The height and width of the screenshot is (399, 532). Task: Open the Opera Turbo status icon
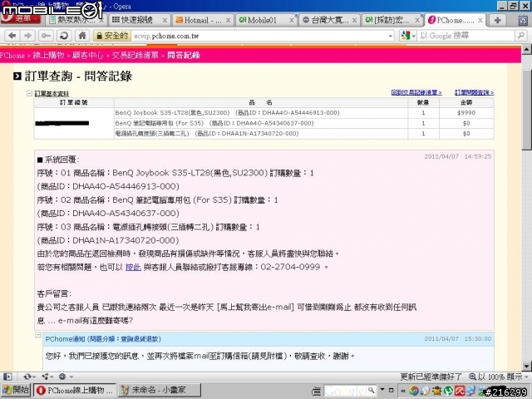(x=62, y=377)
